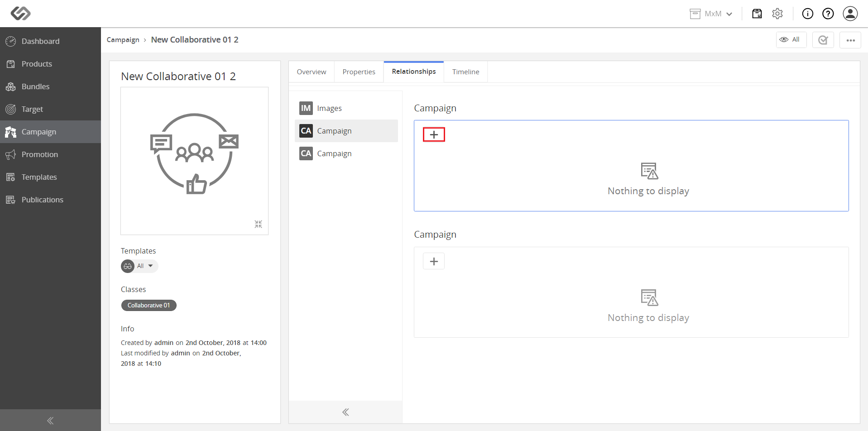This screenshot has width=868, height=431.
Task: Open Campaign in the left sidebar
Action: coord(50,132)
